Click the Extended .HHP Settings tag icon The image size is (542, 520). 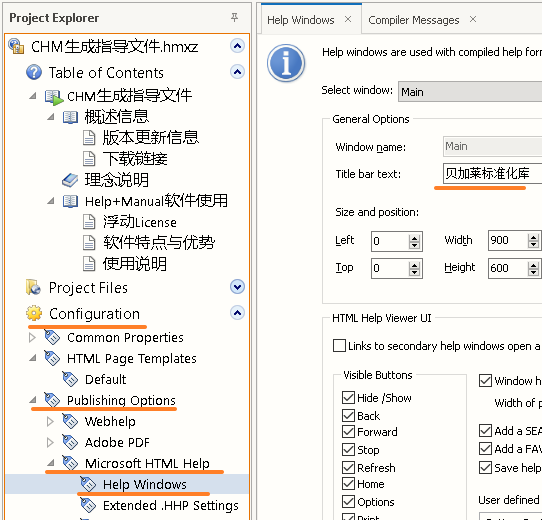(x=88, y=505)
